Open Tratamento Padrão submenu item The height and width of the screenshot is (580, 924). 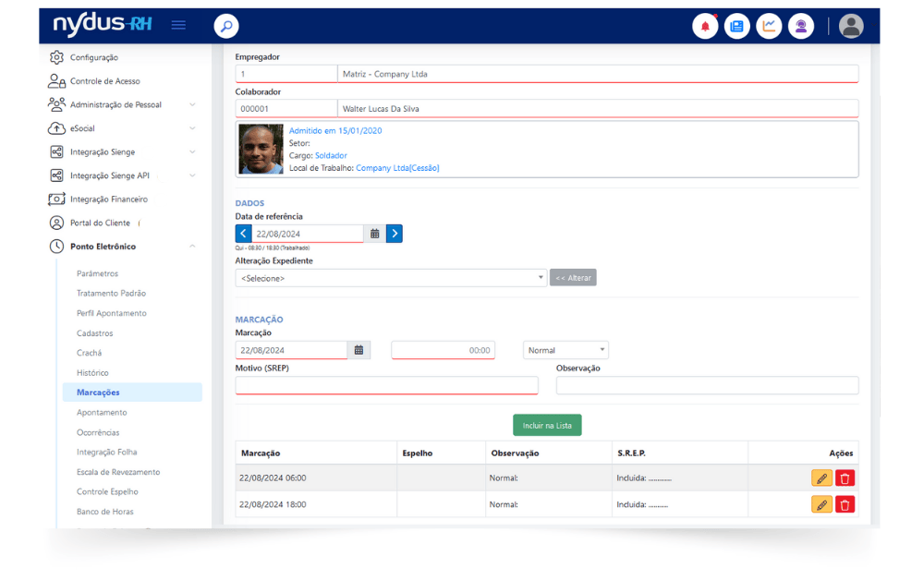tap(112, 293)
